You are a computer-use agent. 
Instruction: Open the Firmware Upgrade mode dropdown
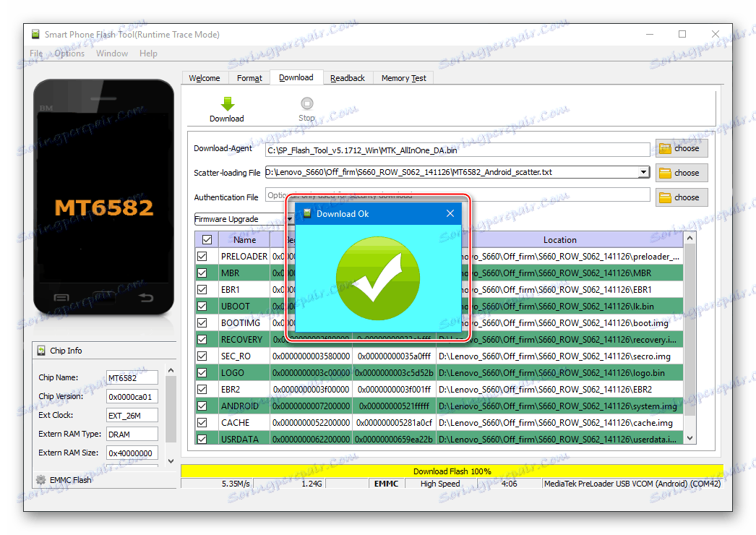(x=288, y=218)
